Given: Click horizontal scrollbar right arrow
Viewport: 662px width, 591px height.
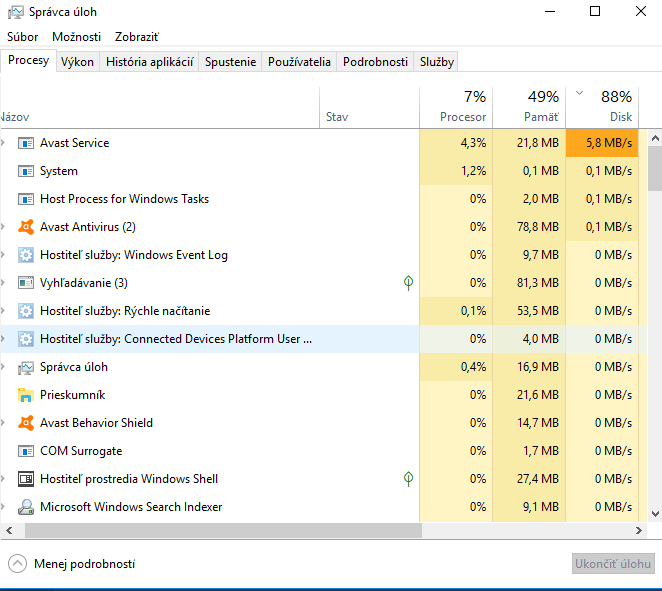Looking at the screenshot, I should coord(639,530).
